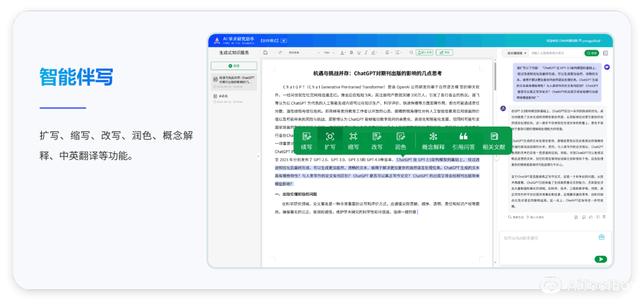Copy the AI response using copy icon
The height and width of the screenshot is (305, 644).
(x=583, y=217)
